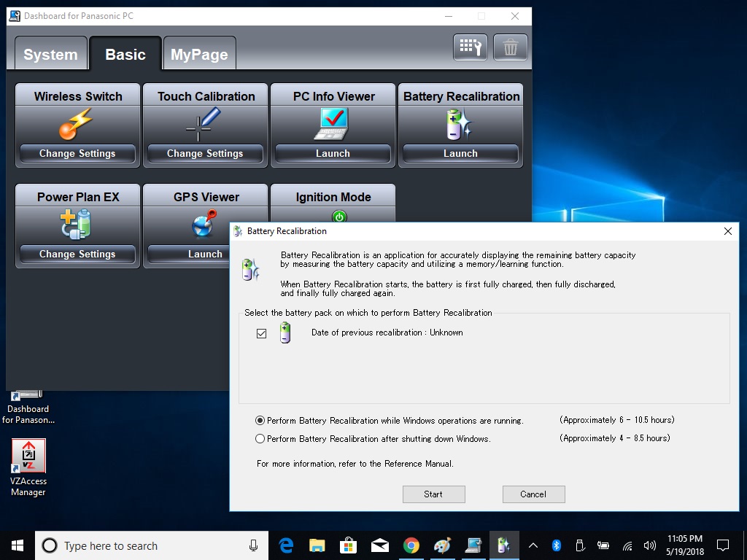
Task: Click the Power Plan EX battery icon
Action: [x=77, y=224]
